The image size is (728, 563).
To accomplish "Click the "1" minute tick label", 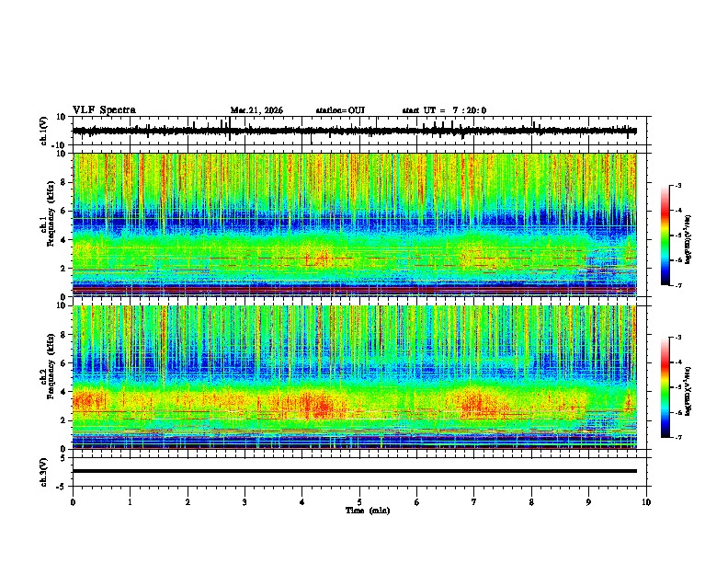I will (130, 502).
